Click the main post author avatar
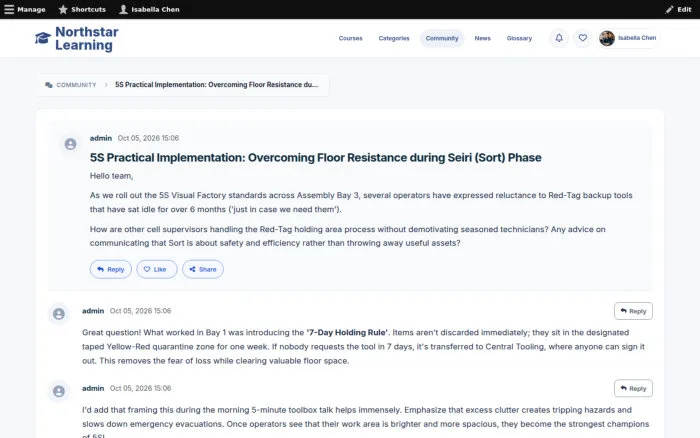The height and width of the screenshot is (438, 700). pyautogui.click(x=71, y=144)
